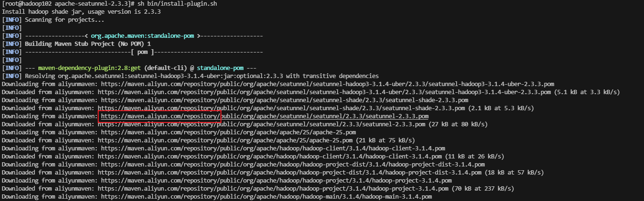Click the '[ pom ]' separator label
This screenshot has width=644, height=201.
click(143, 52)
